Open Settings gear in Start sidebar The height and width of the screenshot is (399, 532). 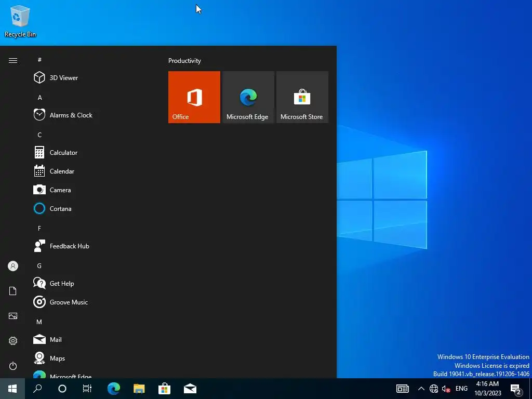[13, 341]
